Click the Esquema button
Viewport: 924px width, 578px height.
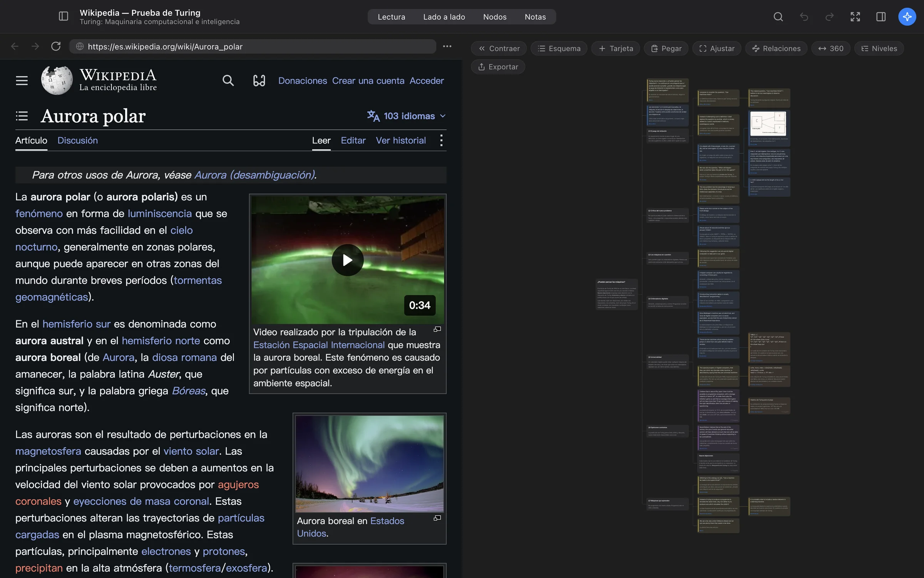click(559, 49)
